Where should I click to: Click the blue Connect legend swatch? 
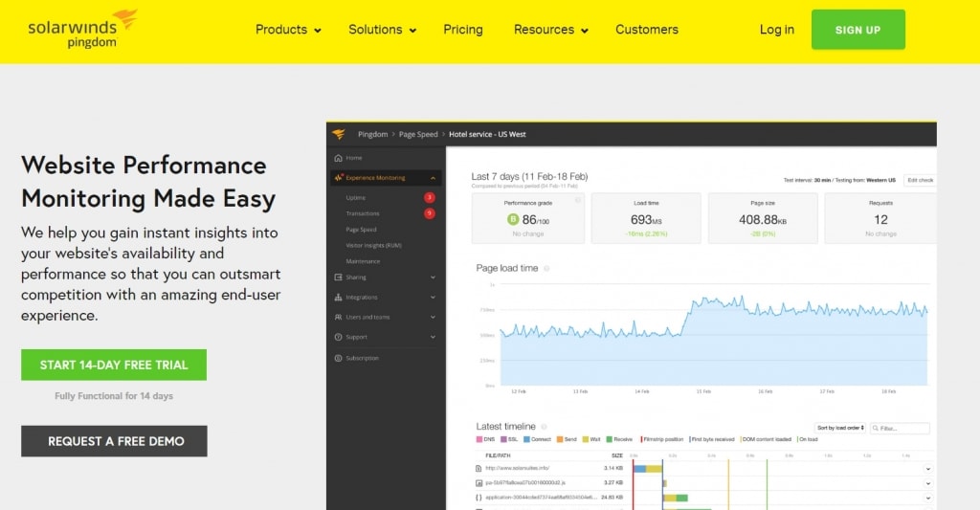[527, 439]
